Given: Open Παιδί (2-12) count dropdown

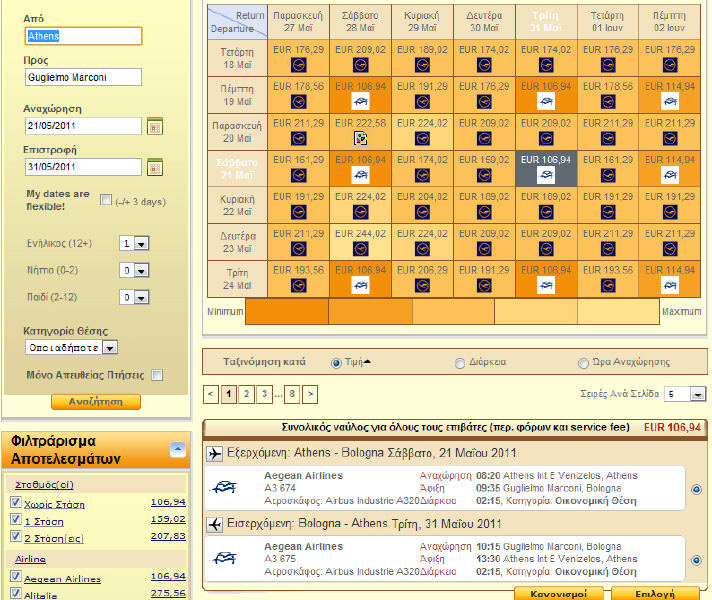Looking at the screenshot, I should click(x=134, y=297).
